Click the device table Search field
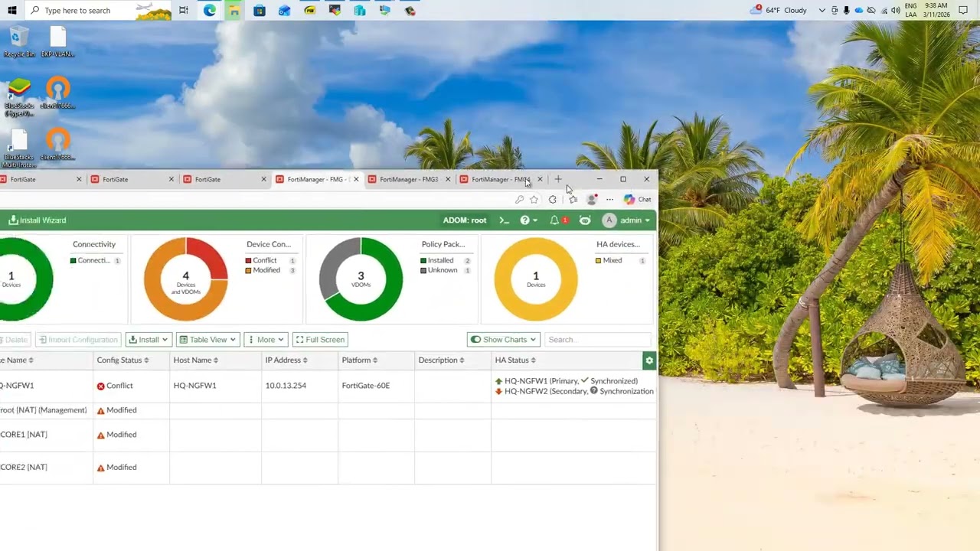Image resolution: width=980 pixels, height=551 pixels. coord(598,340)
